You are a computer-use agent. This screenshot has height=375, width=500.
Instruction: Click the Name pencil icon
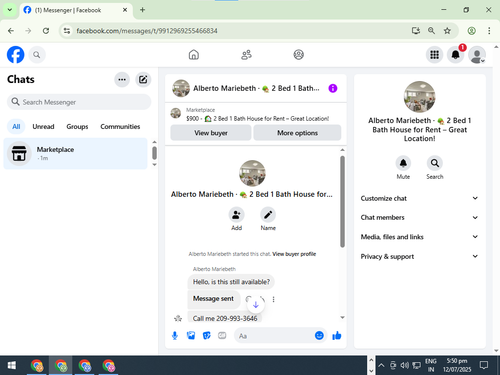coord(268,215)
